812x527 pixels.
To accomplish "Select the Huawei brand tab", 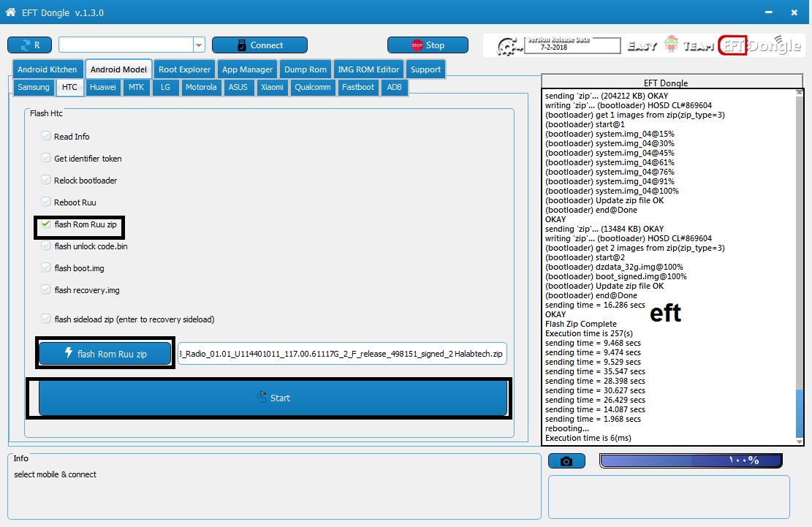I will coord(102,87).
